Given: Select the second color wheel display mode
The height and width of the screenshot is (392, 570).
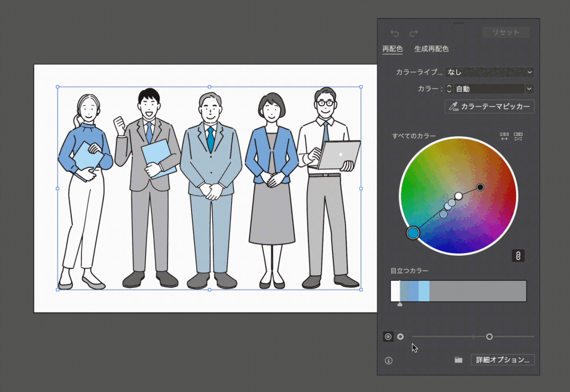Looking at the screenshot, I should pos(400,336).
